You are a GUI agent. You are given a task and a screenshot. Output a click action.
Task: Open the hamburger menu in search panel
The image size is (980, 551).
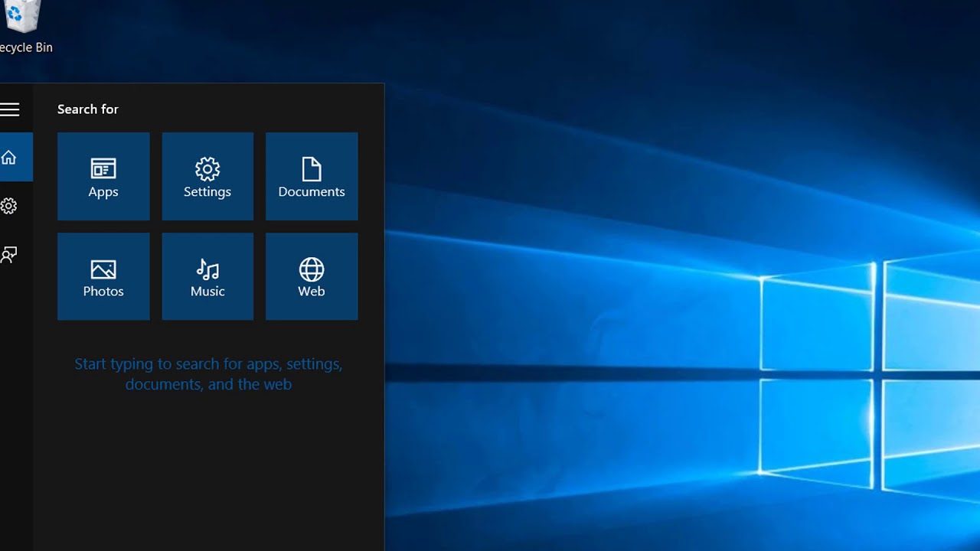coord(9,109)
